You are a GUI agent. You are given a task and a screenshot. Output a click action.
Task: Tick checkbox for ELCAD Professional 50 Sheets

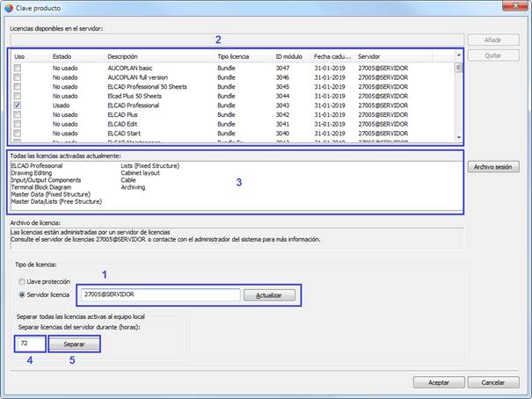click(x=18, y=87)
